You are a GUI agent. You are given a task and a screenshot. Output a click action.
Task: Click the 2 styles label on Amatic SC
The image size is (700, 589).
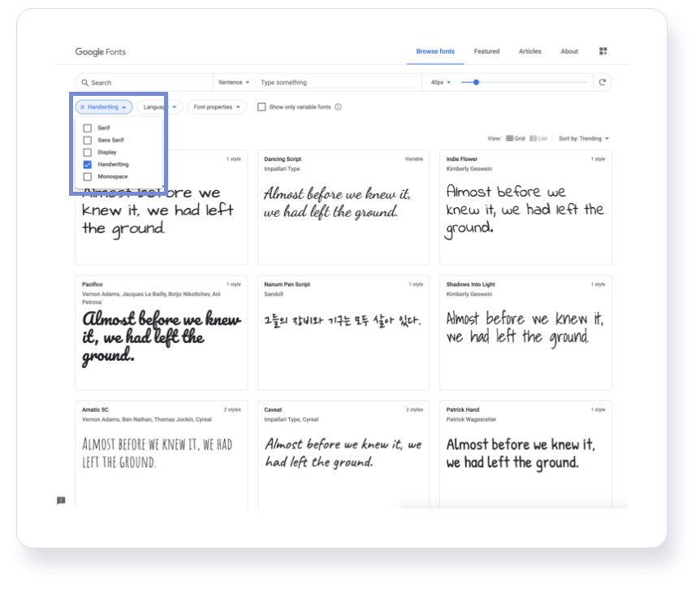232,410
